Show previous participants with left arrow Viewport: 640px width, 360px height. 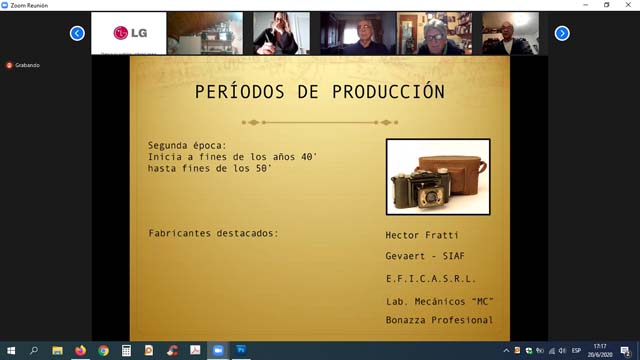77,33
